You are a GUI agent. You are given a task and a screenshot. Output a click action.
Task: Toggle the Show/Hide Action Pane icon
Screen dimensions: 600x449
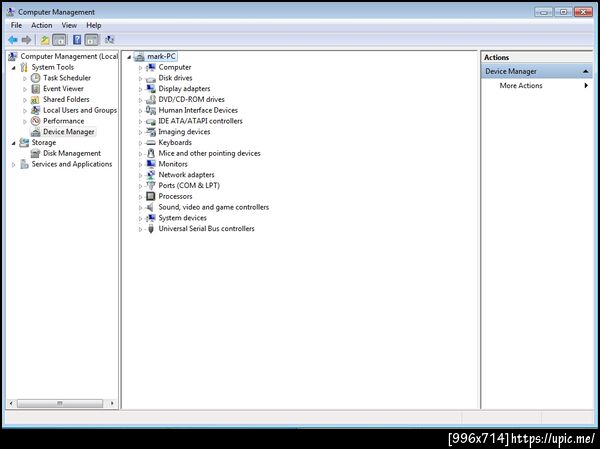click(92, 40)
